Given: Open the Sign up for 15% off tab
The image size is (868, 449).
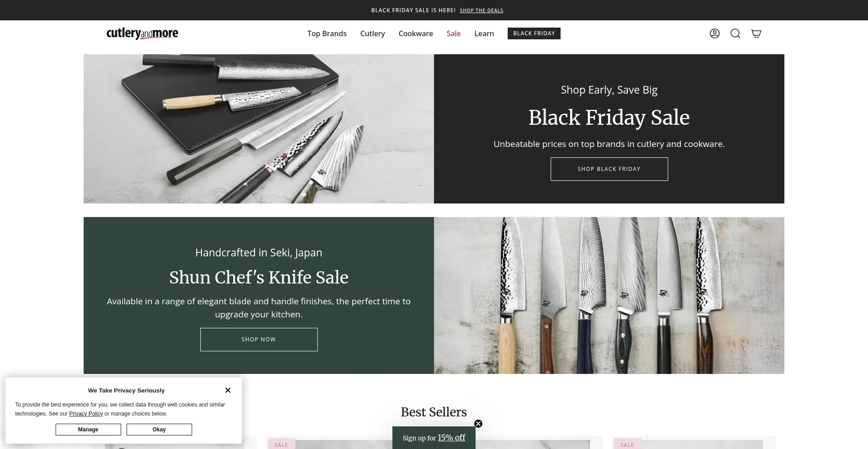Looking at the screenshot, I should [x=434, y=438].
